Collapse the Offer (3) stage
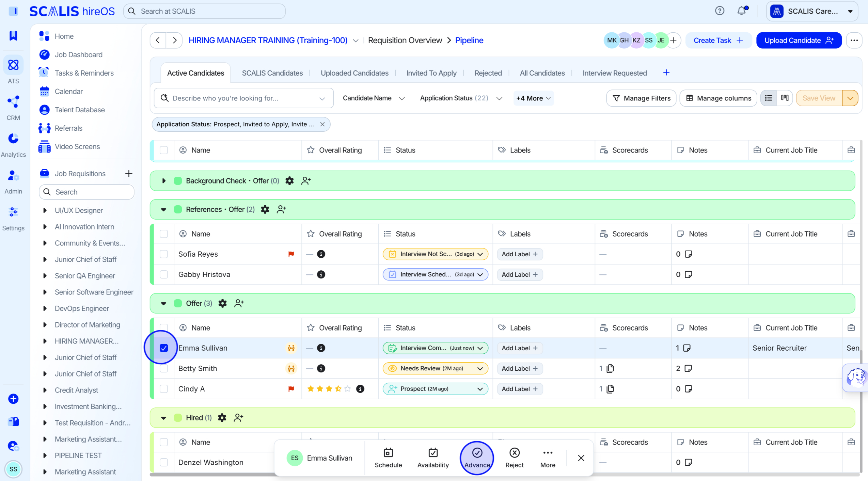The width and height of the screenshot is (868, 481). click(x=164, y=303)
